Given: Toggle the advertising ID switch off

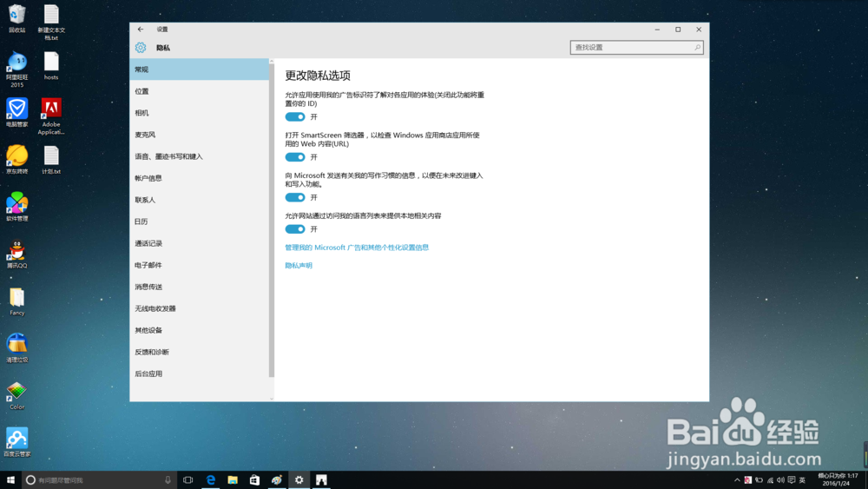Looking at the screenshot, I should tap(295, 117).
